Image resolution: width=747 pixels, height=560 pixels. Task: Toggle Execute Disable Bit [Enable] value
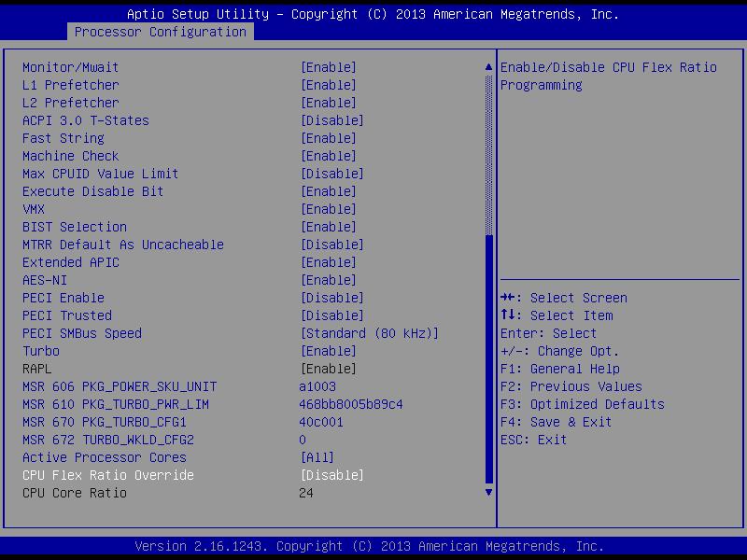[329, 191]
